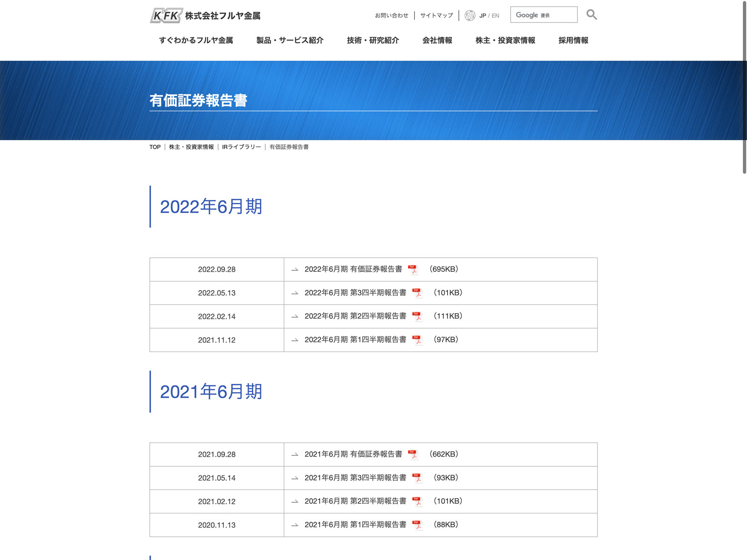Open PDF icon for 2022年6月期 有価証券報告書
This screenshot has height=560, width=747.
tap(413, 269)
